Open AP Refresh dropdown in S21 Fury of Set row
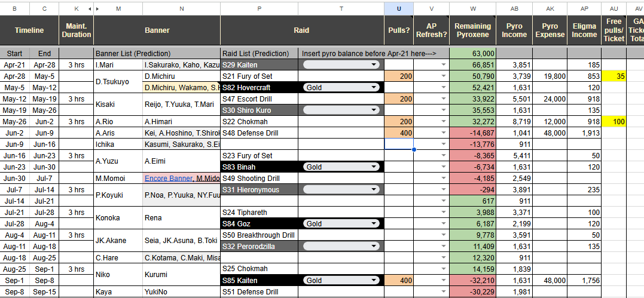This screenshot has width=644, height=298. (443, 76)
